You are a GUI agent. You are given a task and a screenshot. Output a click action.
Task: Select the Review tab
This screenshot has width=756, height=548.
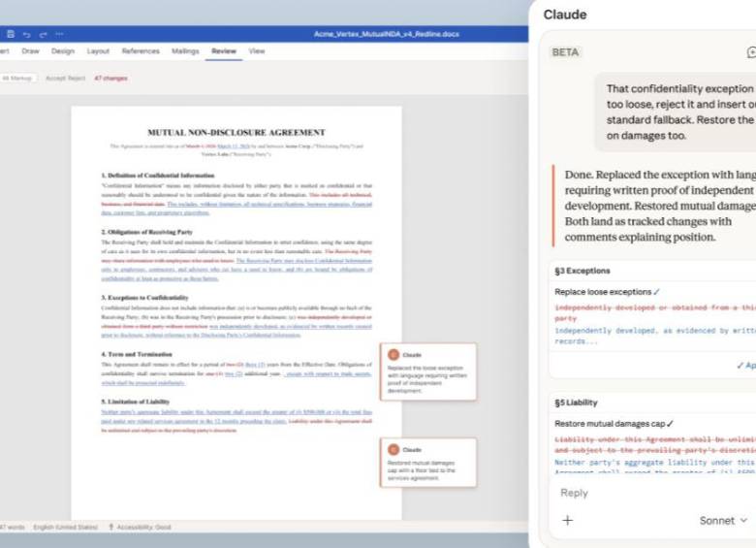point(224,51)
